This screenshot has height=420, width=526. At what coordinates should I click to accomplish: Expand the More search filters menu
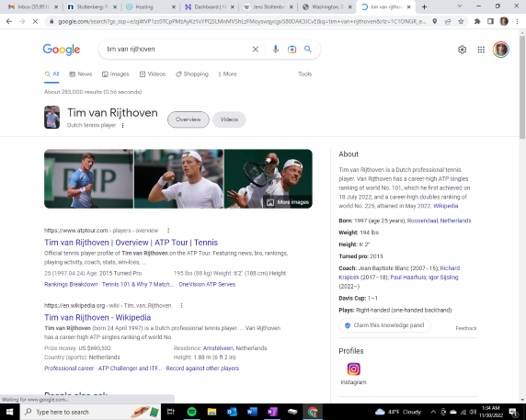pyautogui.click(x=227, y=74)
